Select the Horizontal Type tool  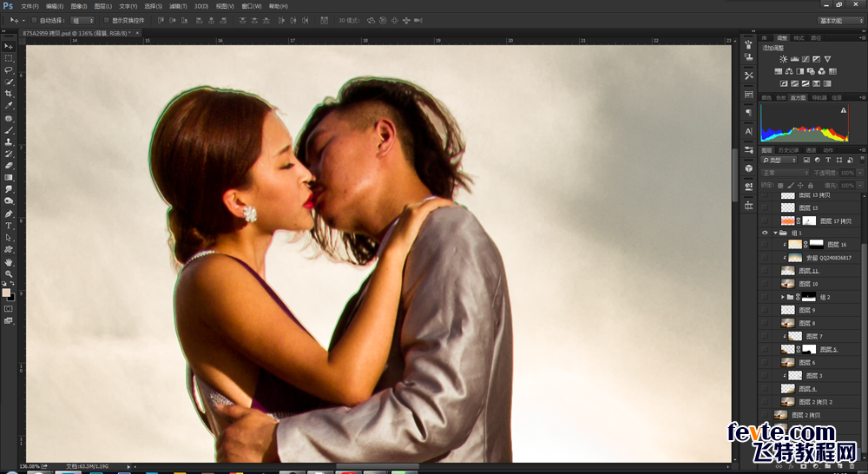coord(9,226)
